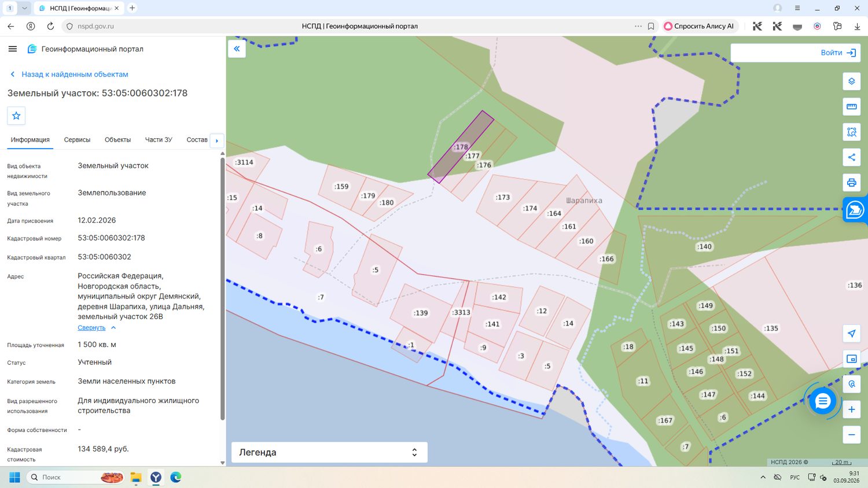Click the Войти login button
Viewport: 868px width, 488px height.
tap(838, 53)
